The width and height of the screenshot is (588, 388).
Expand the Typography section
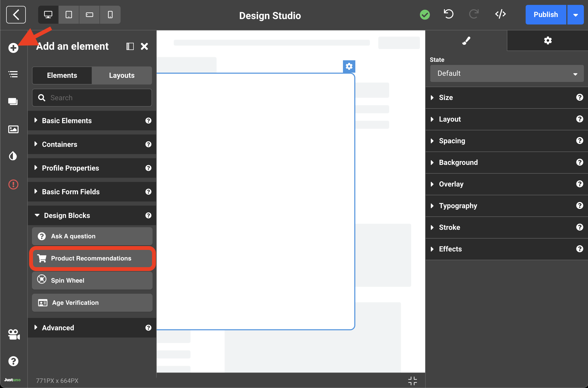pyautogui.click(x=458, y=206)
